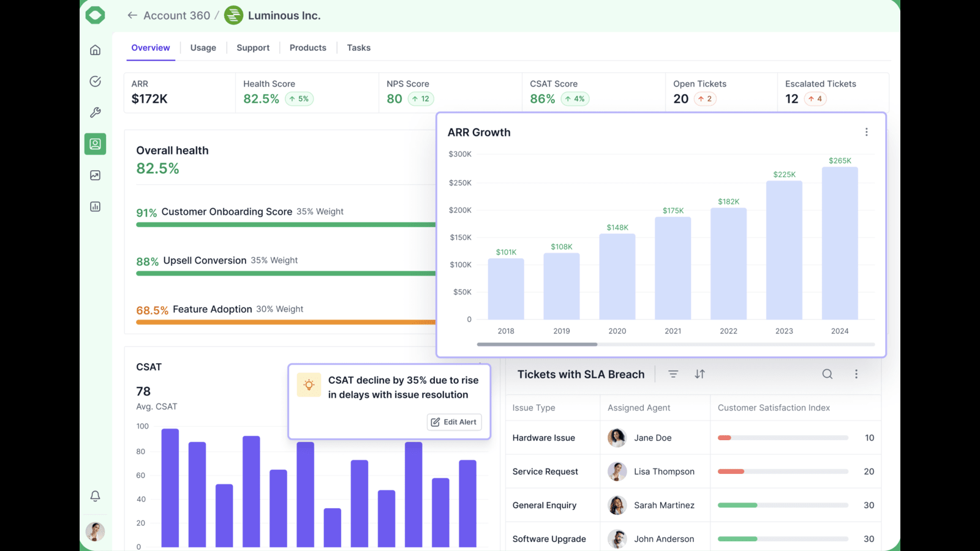Click the Account 360 breadcrumb link
This screenshot has width=980, height=551.
176,15
